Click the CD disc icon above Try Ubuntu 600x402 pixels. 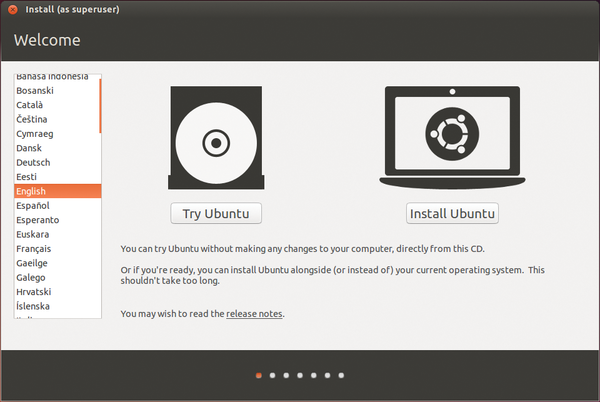pyautogui.click(x=216, y=138)
